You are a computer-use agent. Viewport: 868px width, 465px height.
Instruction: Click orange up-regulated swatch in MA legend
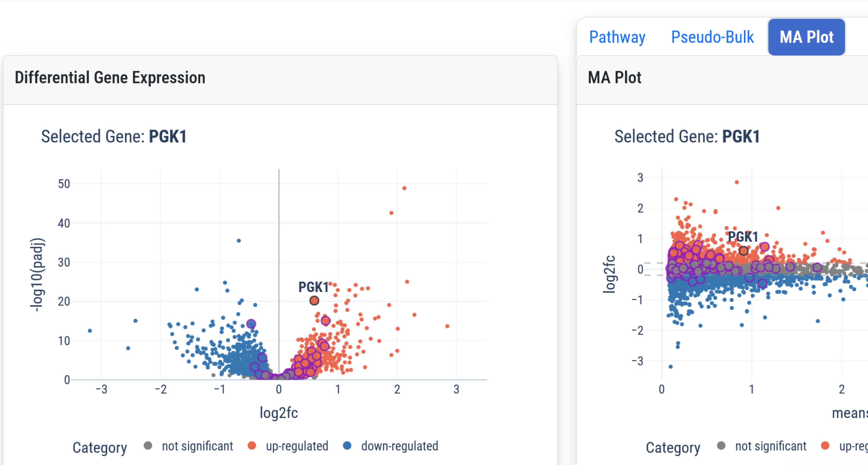pos(825,446)
